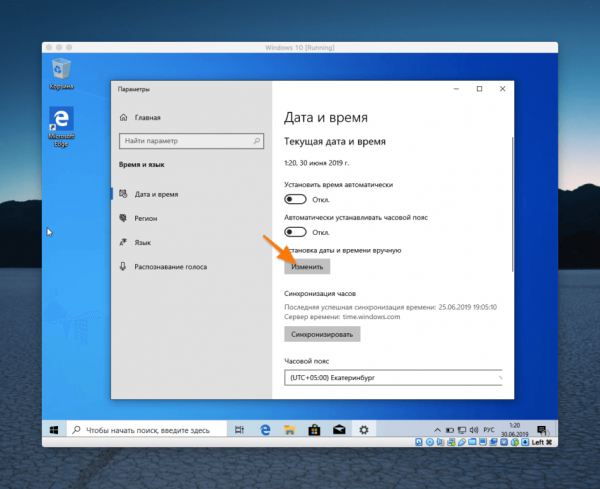The width and height of the screenshot is (600, 489).
Task: Open Microsoft Store from the taskbar
Action: (x=314, y=430)
